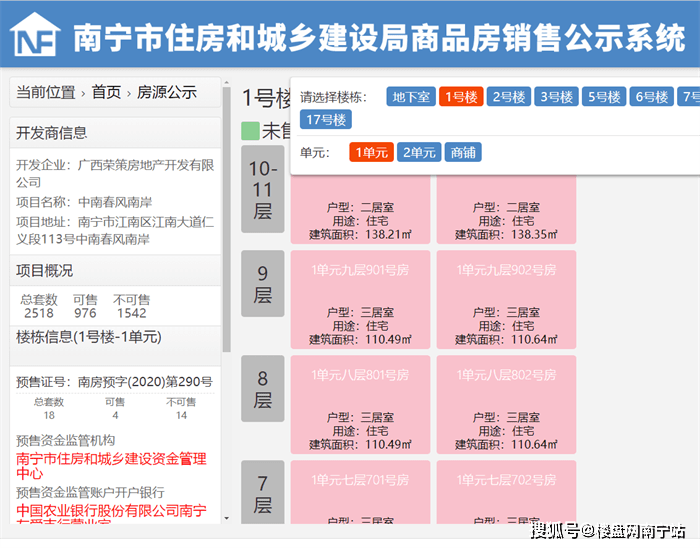The width and height of the screenshot is (700, 548).
Task: Open room 1单元八层801号房 card
Action: point(360,404)
